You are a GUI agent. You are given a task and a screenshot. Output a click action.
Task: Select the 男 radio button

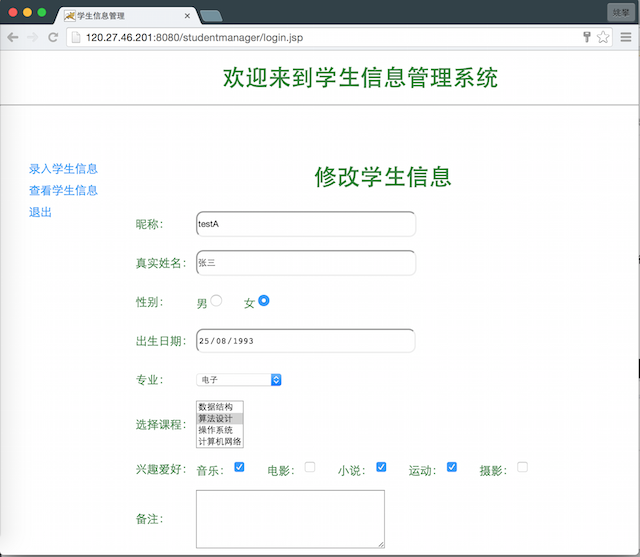click(216, 301)
